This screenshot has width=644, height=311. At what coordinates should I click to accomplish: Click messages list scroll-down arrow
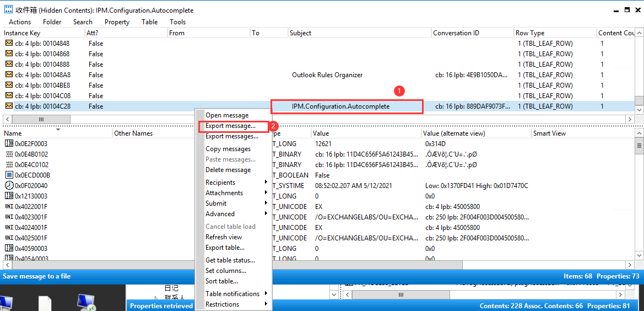pos(638,110)
